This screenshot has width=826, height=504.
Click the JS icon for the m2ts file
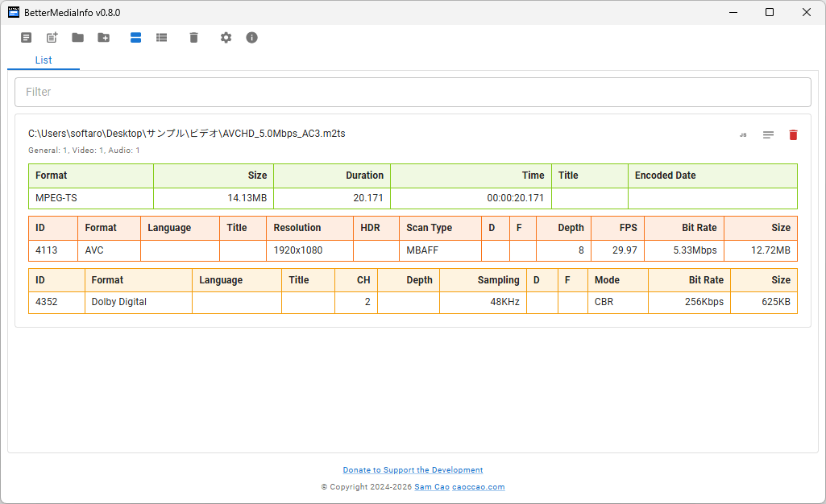pos(743,135)
